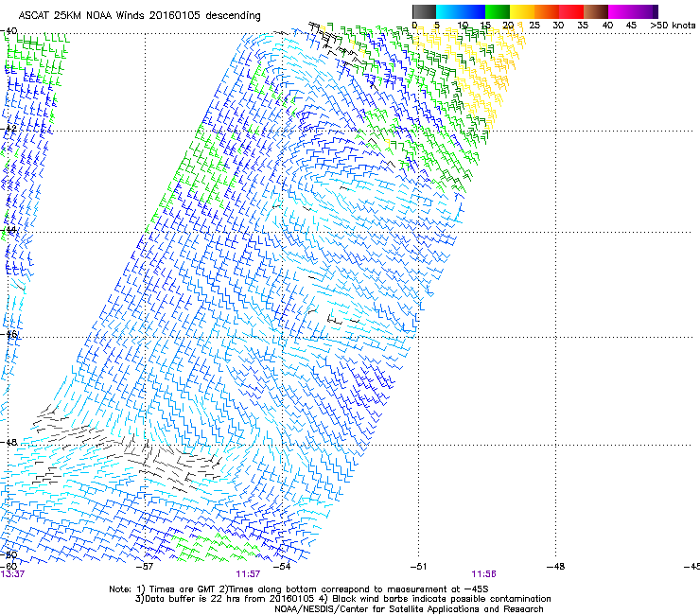The height and width of the screenshot is (615, 700).
Task: Select the longitude label '-51'
Action: coord(418,567)
